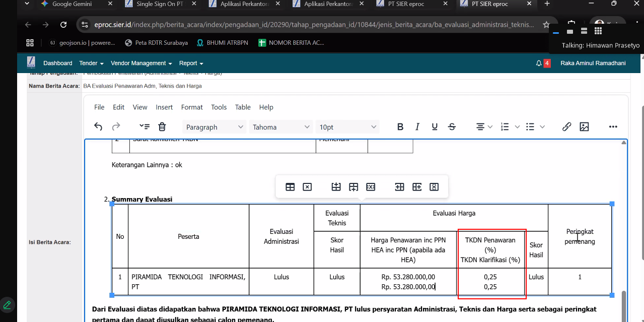Click the insert link icon
The image size is (644, 322).
[x=566, y=127]
